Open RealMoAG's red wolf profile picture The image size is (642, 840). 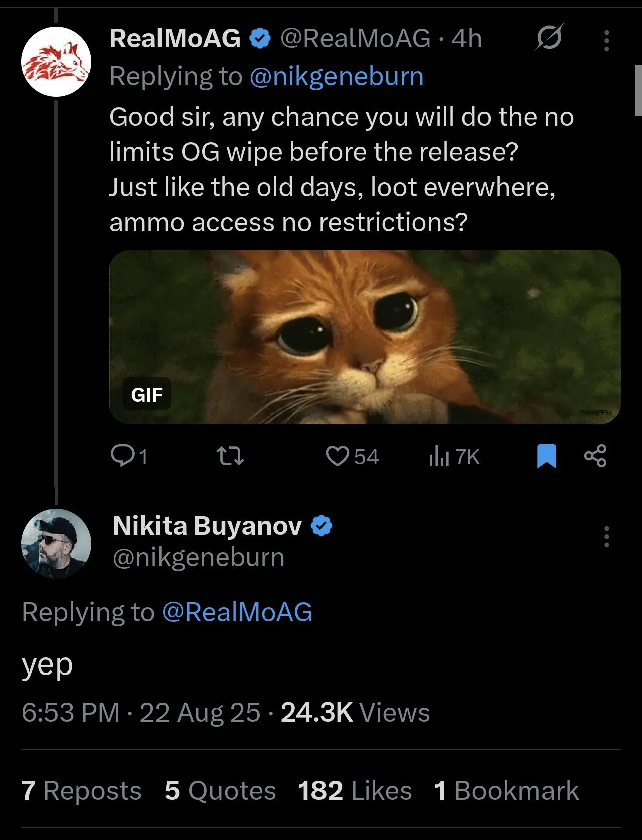click(x=56, y=61)
